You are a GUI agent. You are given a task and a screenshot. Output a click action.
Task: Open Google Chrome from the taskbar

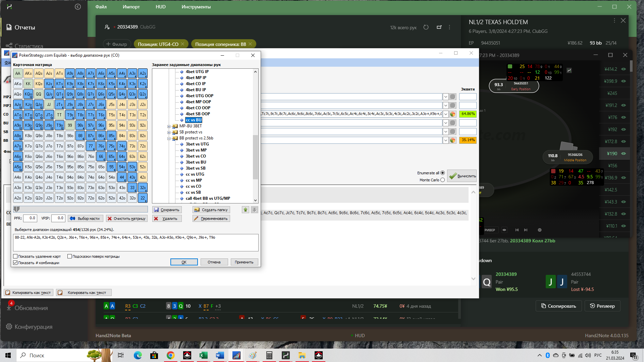click(x=171, y=355)
